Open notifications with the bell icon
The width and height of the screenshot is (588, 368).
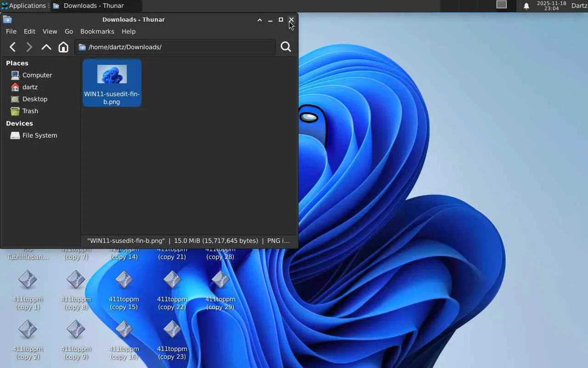click(x=526, y=6)
